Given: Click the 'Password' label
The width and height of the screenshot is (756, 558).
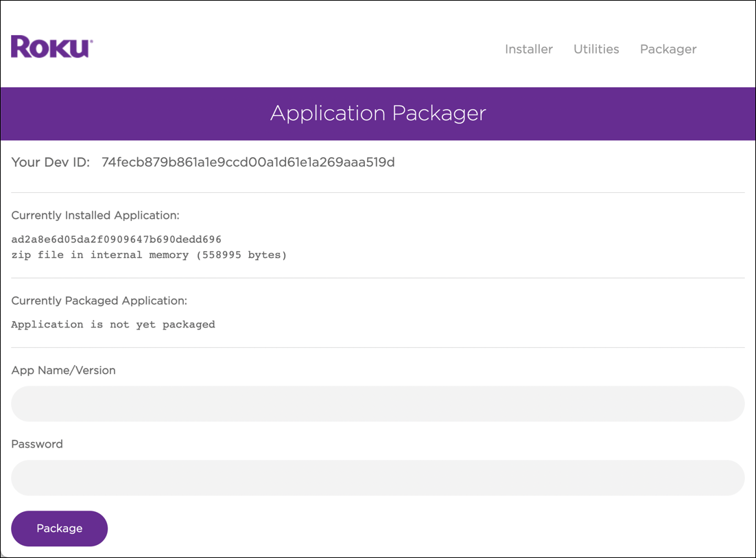Looking at the screenshot, I should [37, 444].
